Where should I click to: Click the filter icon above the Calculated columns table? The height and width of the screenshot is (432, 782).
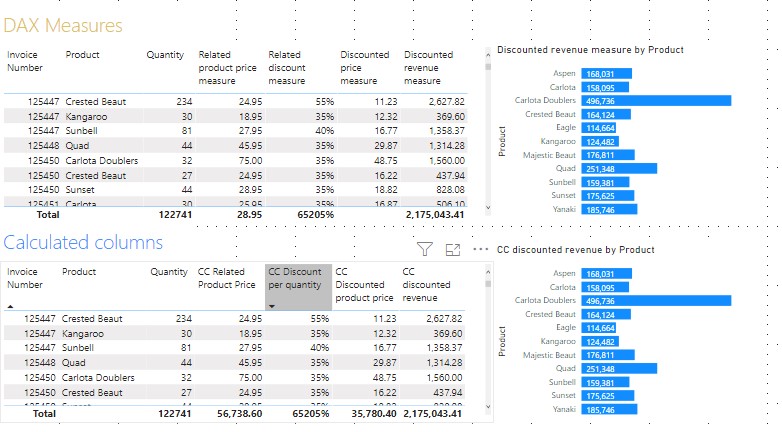point(424,249)
